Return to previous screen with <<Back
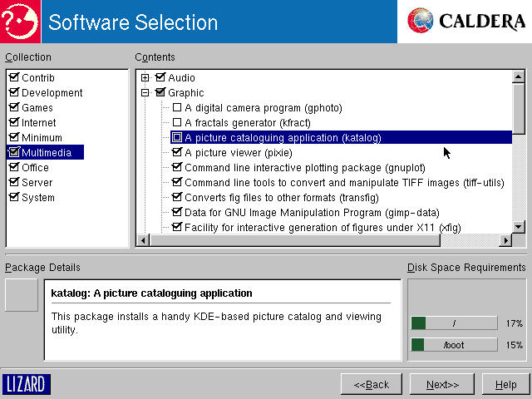Screen dimensions: 532x399 click(371, 385)
